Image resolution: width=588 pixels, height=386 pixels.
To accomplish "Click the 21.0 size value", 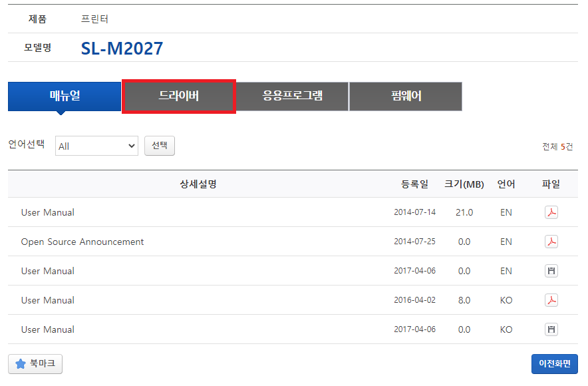I will (464, 213).
